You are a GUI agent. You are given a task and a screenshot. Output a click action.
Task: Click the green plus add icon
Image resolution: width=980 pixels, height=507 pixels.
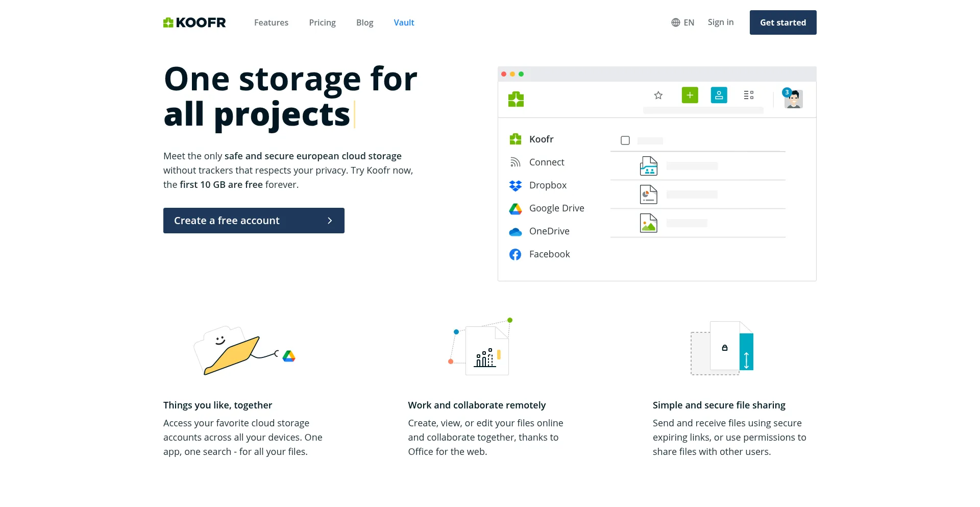[x=690, y=95]
